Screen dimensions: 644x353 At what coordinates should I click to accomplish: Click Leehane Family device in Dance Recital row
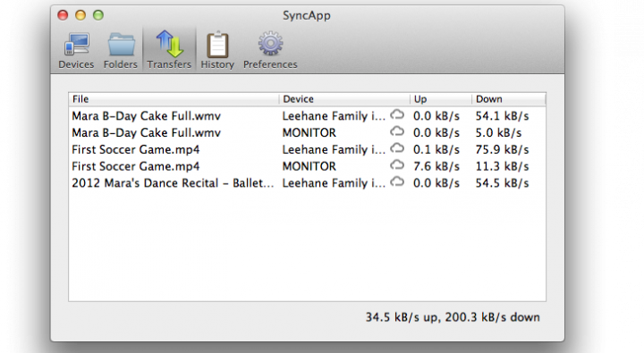334,183
